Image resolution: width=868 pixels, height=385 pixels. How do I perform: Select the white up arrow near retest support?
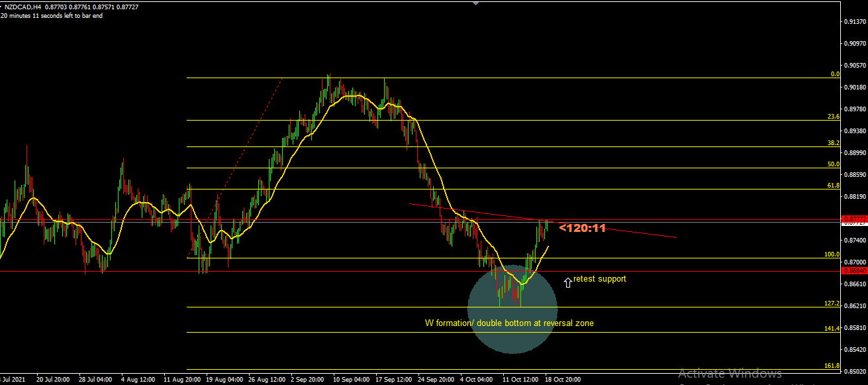tap(567, 282)
